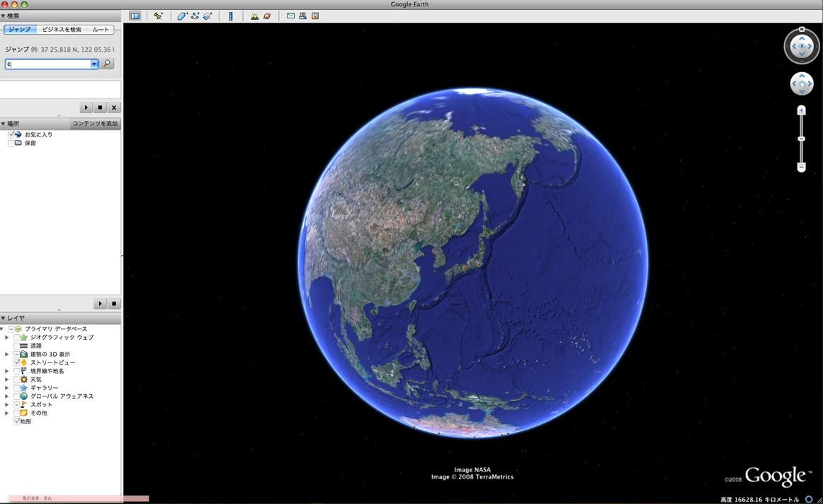Select the ジャンプ tab
The width and height of the screenshot is (823, 504).
pos(20,29)
